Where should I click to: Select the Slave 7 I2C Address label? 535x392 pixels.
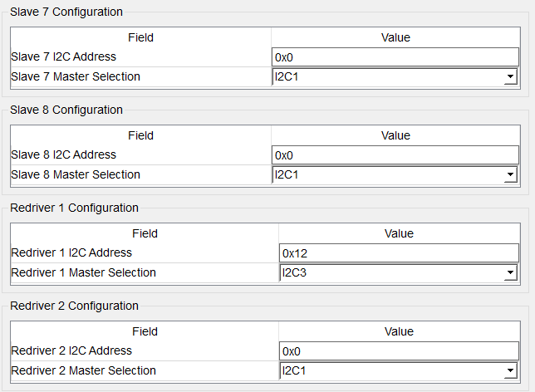(x=63, y=56)
